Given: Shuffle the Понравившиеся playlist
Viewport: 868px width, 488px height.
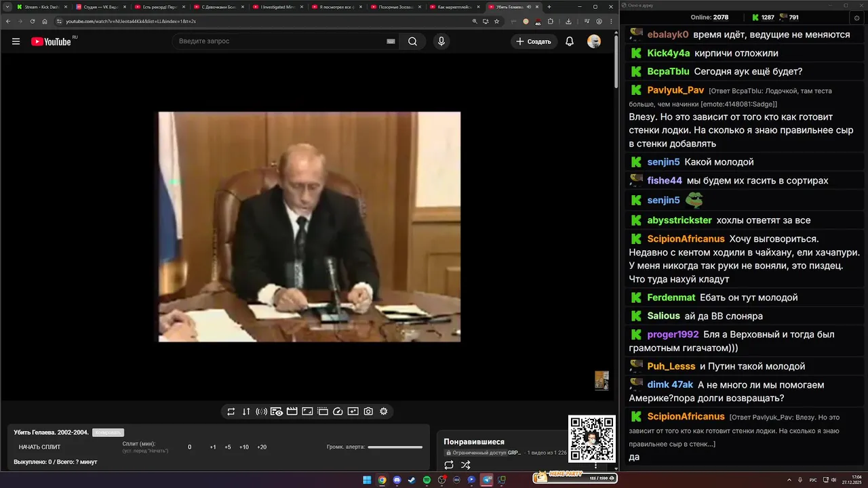Looking at the screenshot, I should [466, 465].
